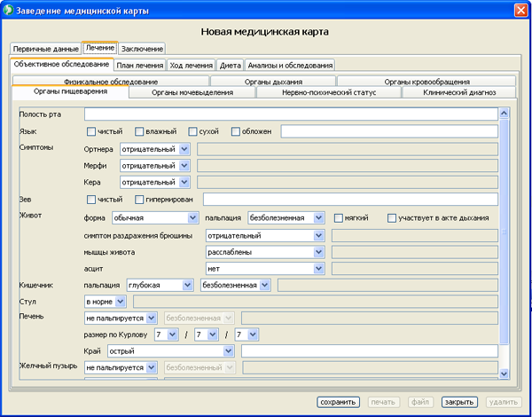Click the app icon in title bar
This screenshot has height=417, width=532.
point(11,11)
